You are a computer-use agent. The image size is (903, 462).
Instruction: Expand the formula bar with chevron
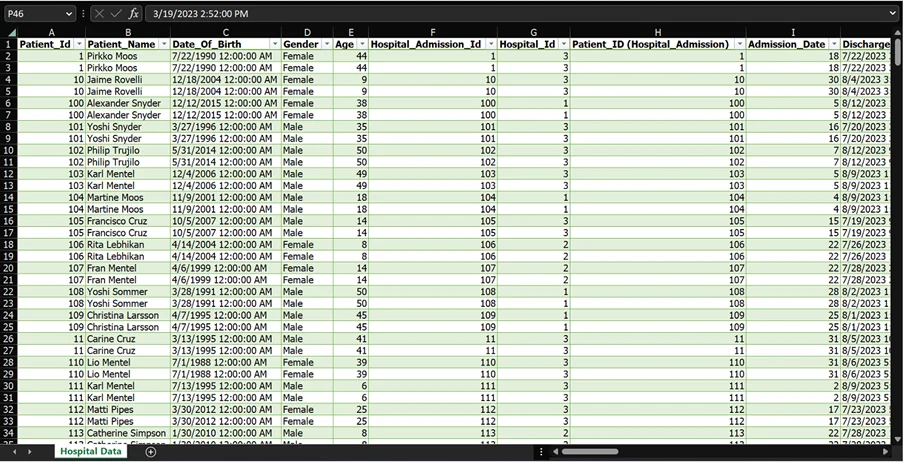point(891,14)
